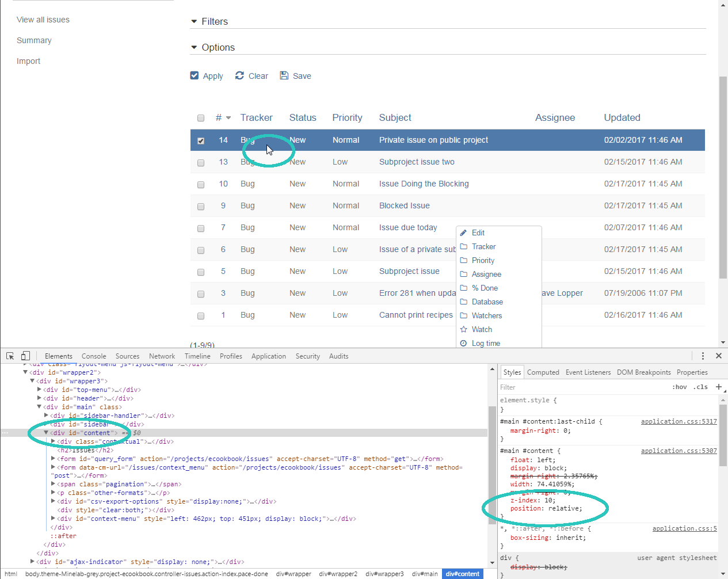Switch to the Computed styles tab
The height and width of the screenshot is (579, 728).
(543, 372)
